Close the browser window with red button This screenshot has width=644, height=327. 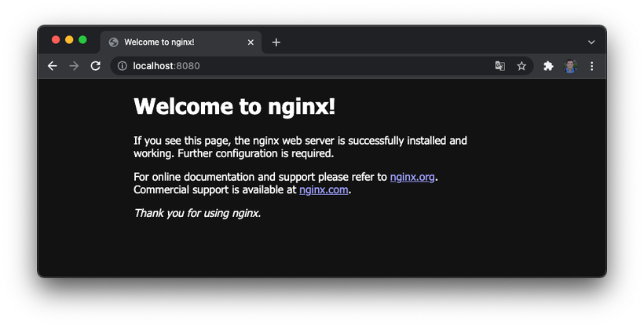coord(56,40)
